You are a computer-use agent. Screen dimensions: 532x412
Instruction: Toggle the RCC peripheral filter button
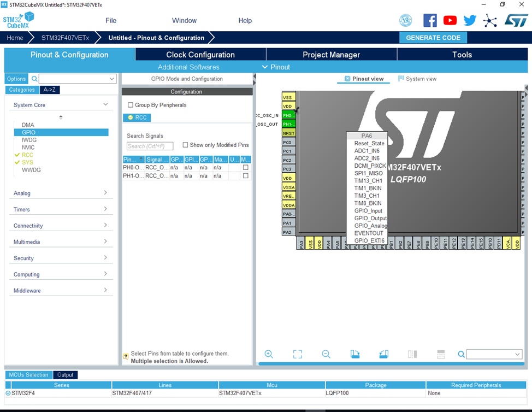[x=137, y=117]
